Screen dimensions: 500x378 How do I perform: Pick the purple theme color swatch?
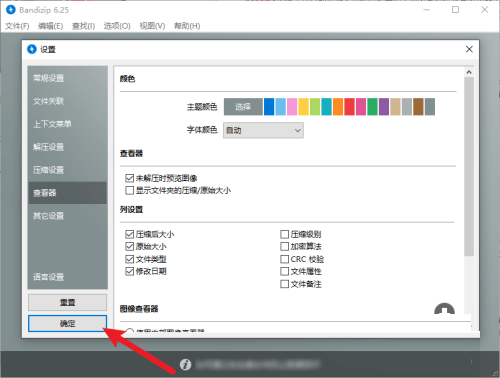point(384,107)
